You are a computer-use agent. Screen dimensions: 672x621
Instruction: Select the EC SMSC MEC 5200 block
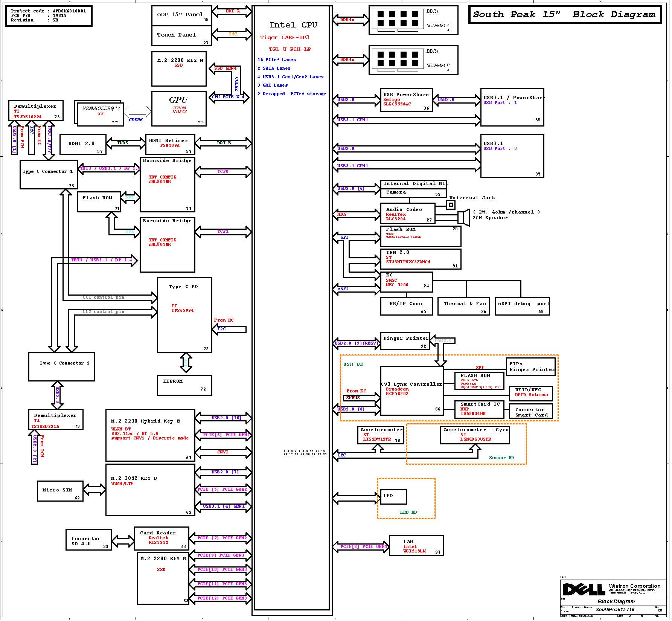(407, 282)
